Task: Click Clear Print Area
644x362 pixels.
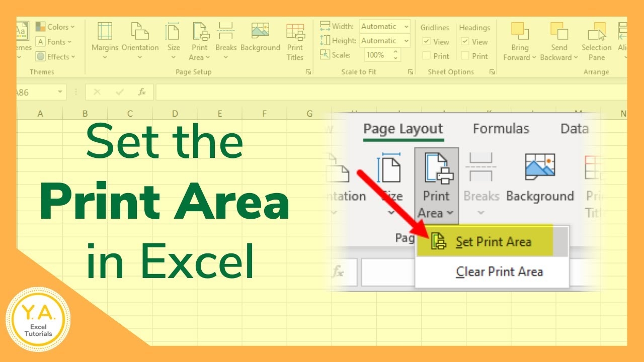Action: pyautogui.click(x=499, y=271)
